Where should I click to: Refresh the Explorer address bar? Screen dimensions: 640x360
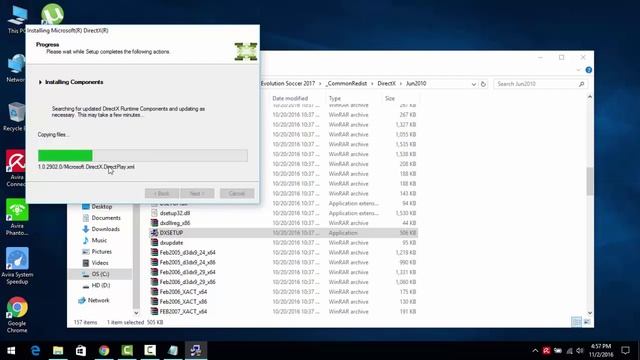tap(483, 84)
